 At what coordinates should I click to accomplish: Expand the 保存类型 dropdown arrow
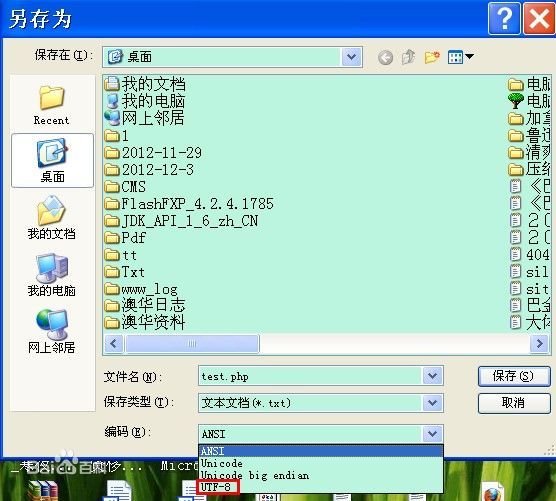pos(432,402)
